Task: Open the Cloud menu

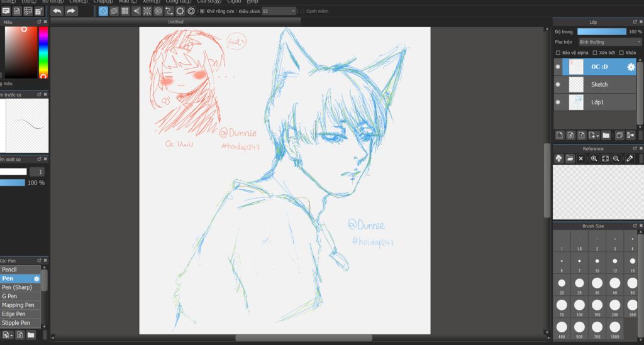Action: 234,2
